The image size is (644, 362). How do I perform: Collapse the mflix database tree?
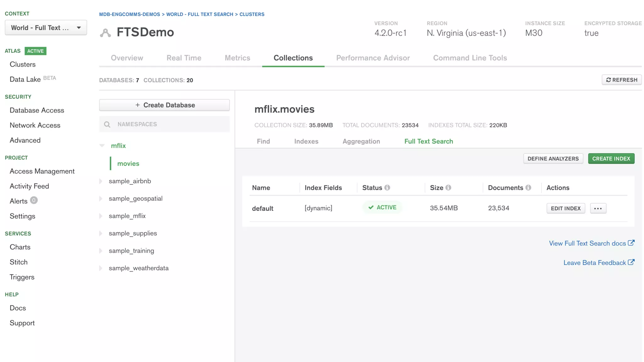coord(102,145)
